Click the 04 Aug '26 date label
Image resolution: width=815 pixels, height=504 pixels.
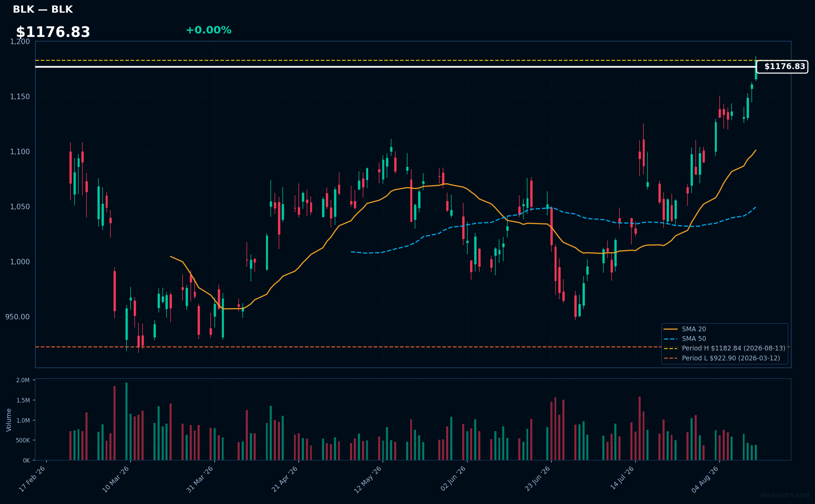click(705, 479)
